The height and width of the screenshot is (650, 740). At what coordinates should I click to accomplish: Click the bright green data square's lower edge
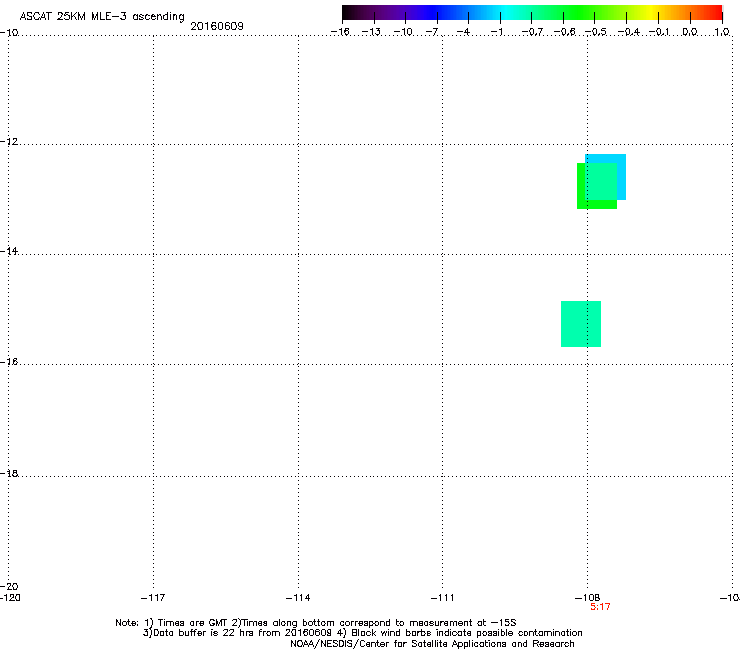point(597,204)
